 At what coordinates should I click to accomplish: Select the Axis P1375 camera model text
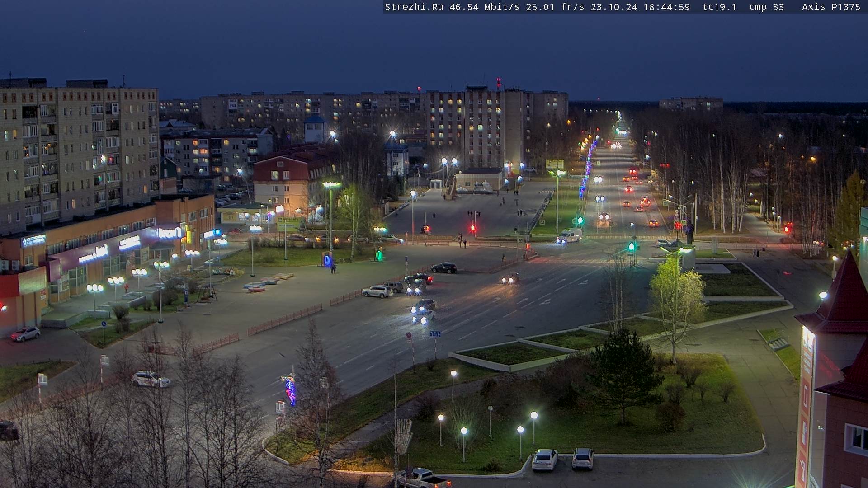tap(831, 7)
